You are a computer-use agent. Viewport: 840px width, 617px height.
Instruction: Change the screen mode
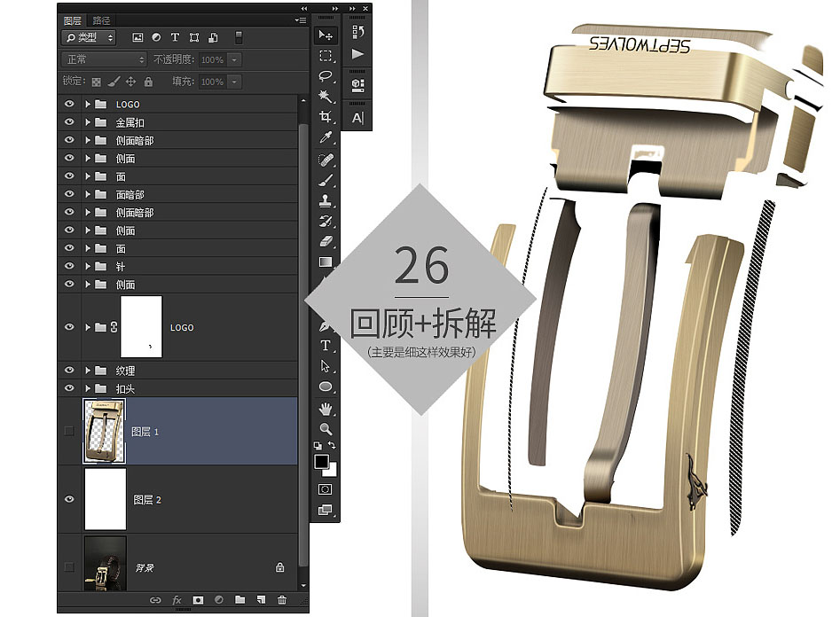pos(326,510)
